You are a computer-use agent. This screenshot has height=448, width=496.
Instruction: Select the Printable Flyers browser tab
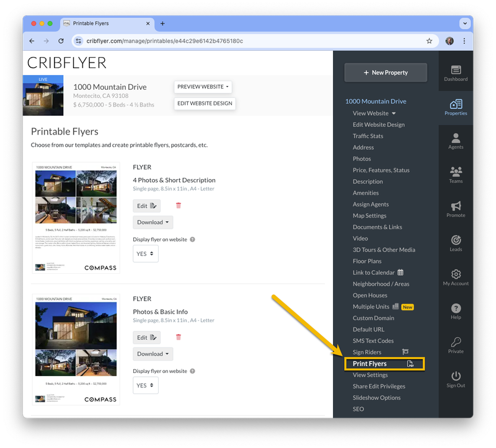click(107, 24)
